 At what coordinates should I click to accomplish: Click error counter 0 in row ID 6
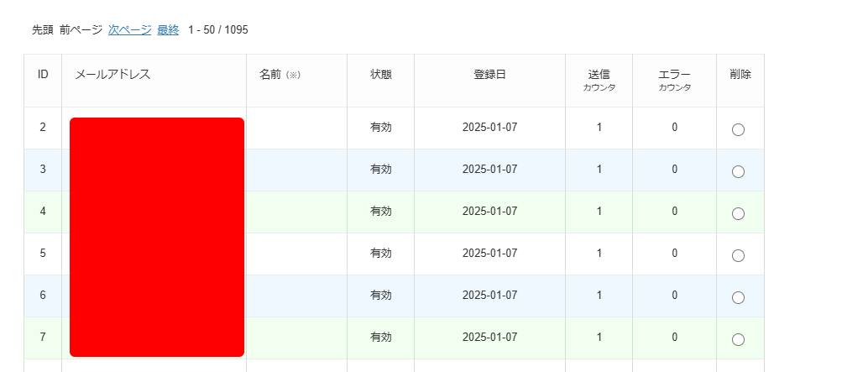(x=674, y=295)
